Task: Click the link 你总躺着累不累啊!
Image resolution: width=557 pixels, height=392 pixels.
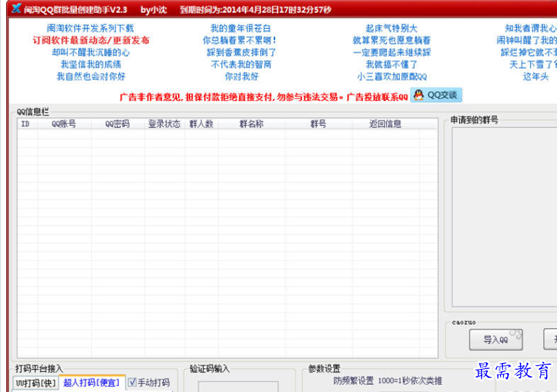Action: click(x=240, y=40)
